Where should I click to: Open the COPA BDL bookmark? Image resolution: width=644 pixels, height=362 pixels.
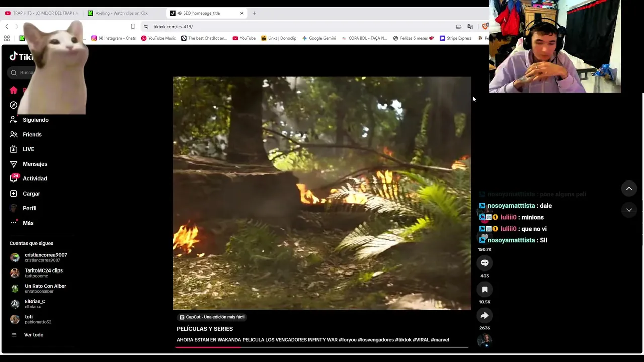(364, 38)
